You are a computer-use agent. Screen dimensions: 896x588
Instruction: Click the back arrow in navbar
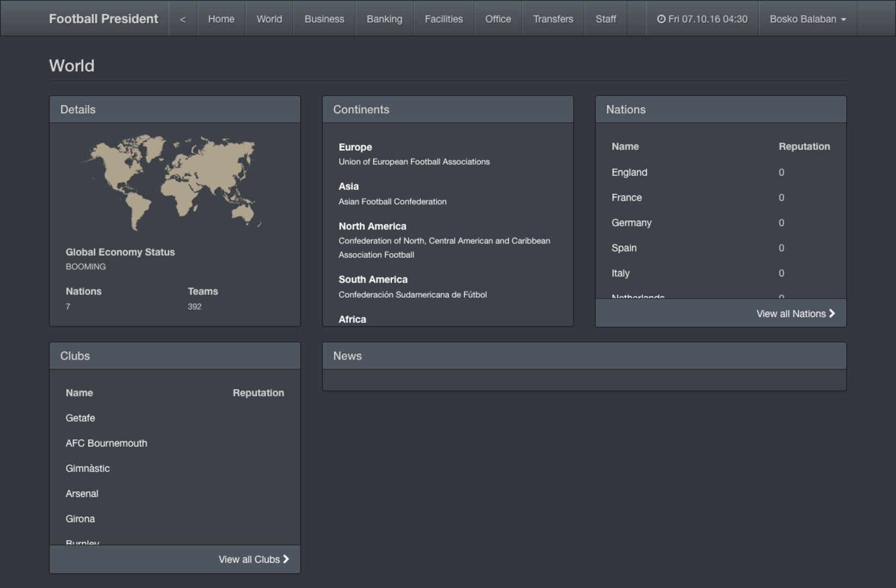pos(183,19)
